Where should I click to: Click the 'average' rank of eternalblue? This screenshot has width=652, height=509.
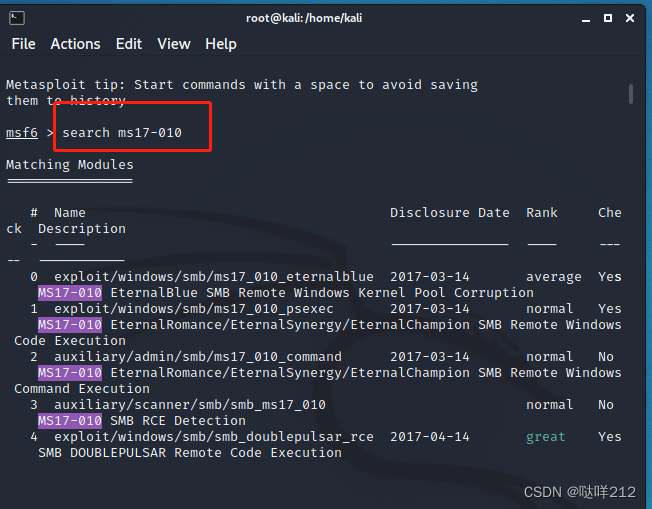click(553, 277)
